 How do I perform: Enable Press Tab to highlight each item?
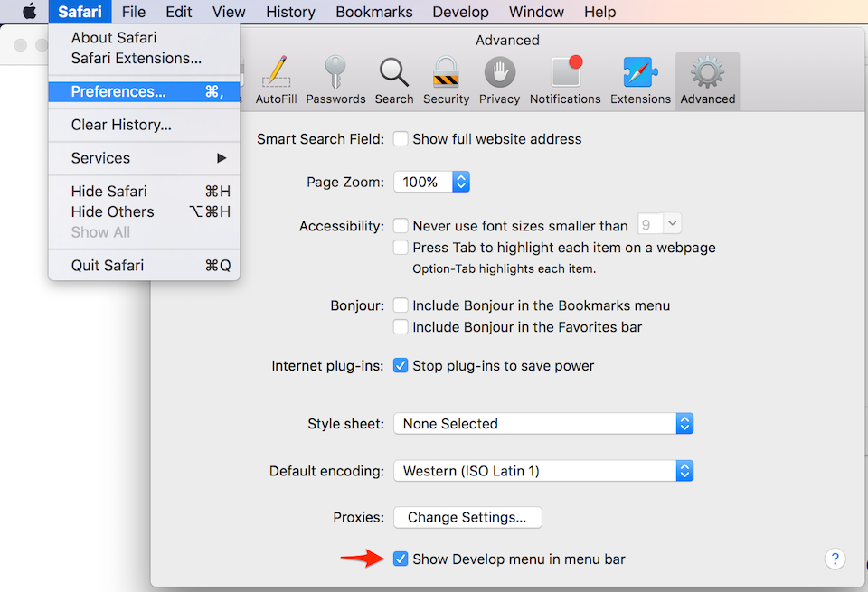pyautogui.click(x=401, y=248)
